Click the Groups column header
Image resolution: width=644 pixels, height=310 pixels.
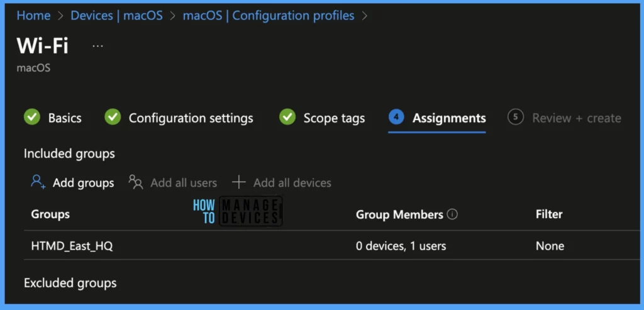(x=50, y=214)
